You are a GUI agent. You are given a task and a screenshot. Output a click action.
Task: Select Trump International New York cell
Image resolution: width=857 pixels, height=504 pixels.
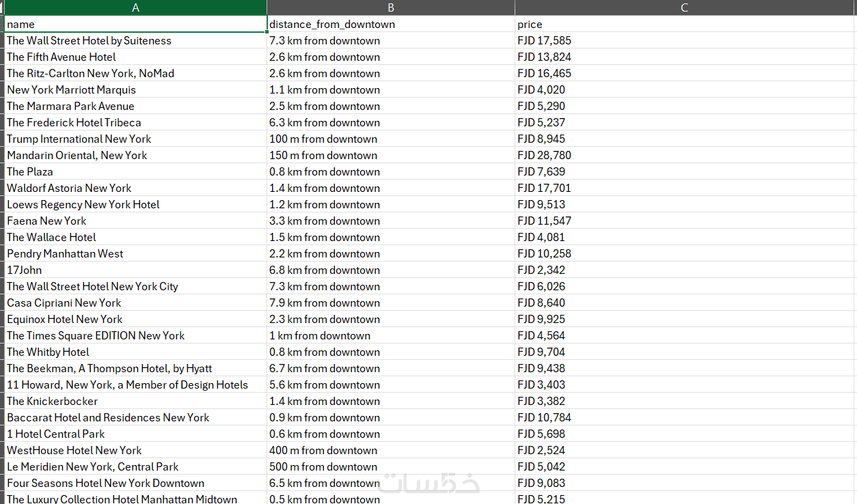tap(135, 139)
